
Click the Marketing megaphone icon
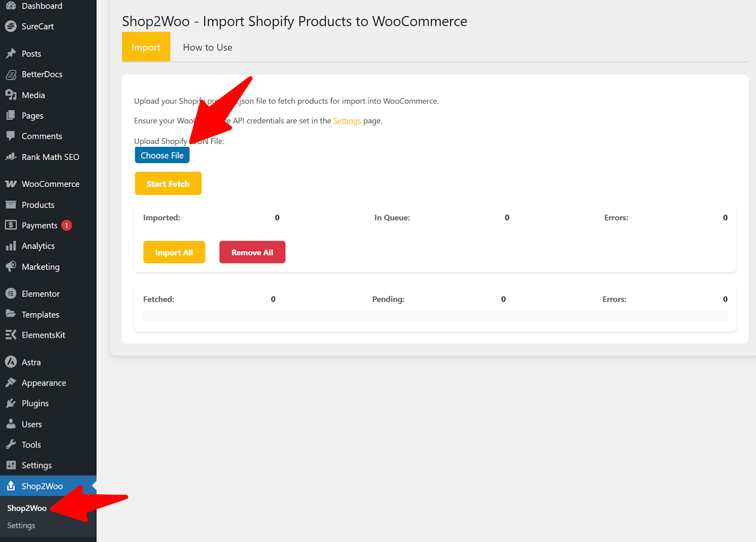point(10,266)
